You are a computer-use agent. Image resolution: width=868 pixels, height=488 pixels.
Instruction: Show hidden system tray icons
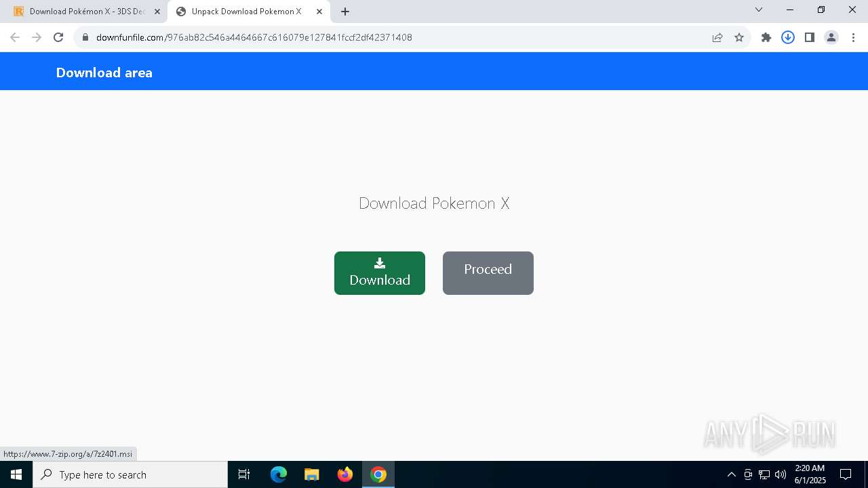731,474
